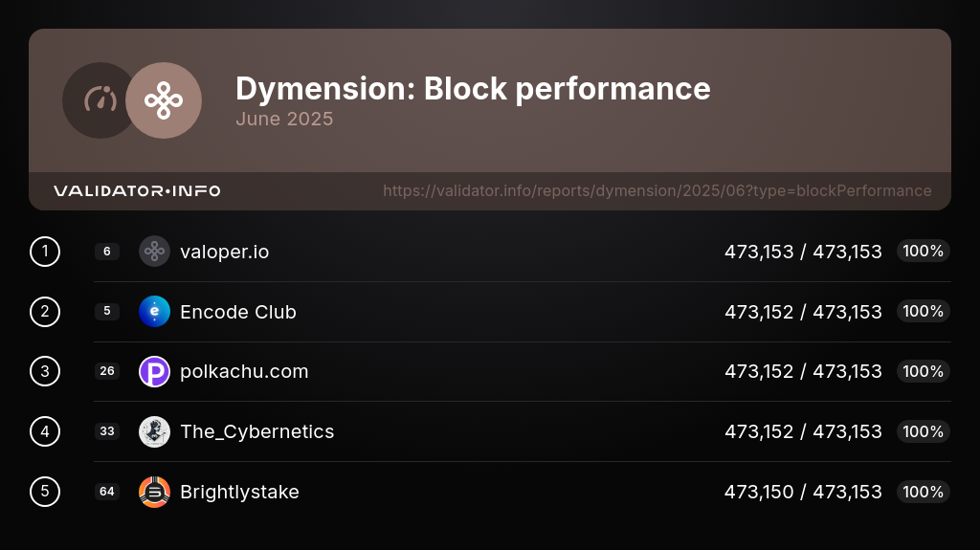Click the Dymension: Block performance title
This screenshot has width=980, height=550.
click(473, 89)
